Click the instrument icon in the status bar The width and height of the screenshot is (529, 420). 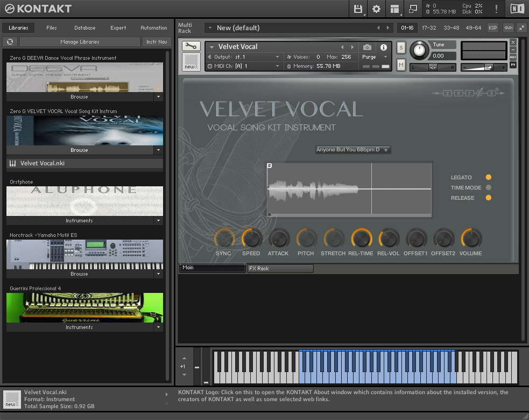point(12,399)
